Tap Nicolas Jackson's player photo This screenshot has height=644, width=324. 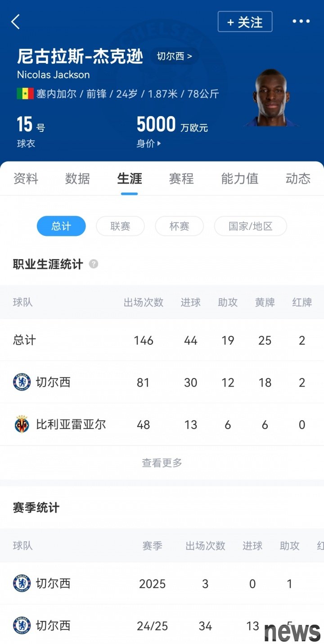point(271,97)
